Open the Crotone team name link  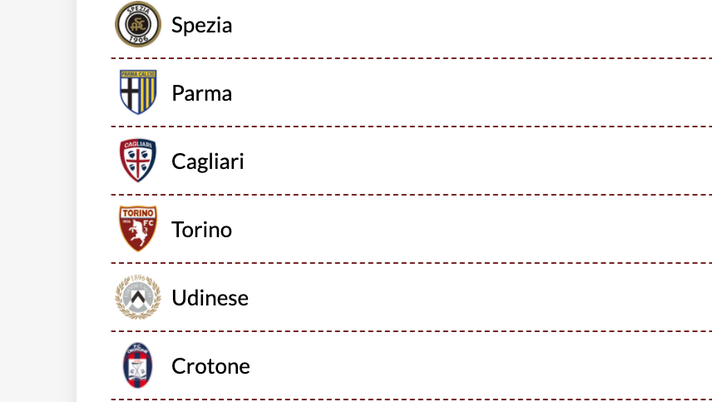click(x=210, y=366)
